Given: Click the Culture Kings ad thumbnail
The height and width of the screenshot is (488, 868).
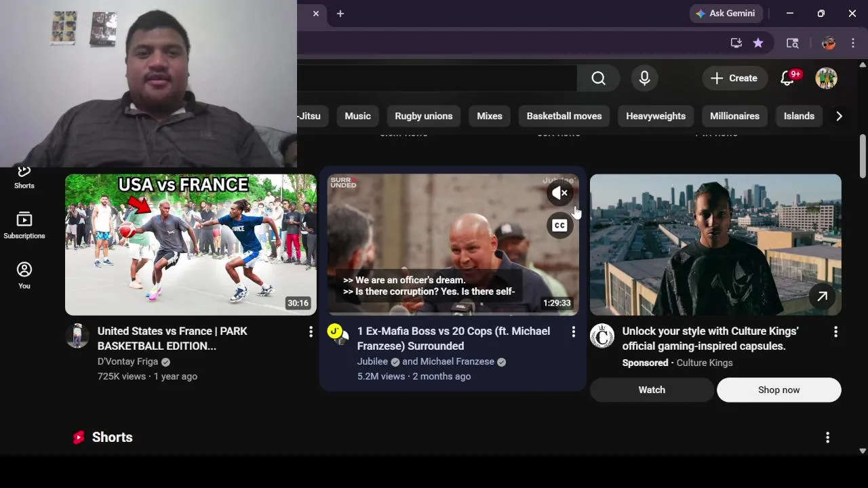Looking at the screenshot, I should (715, 245).
